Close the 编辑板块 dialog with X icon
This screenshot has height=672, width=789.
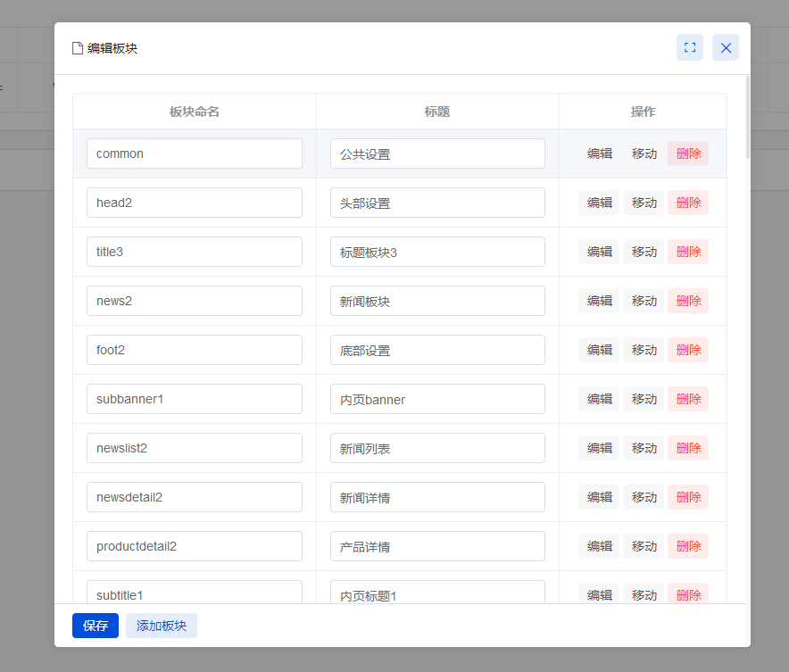pyautogui.click(x=725, y=48)
